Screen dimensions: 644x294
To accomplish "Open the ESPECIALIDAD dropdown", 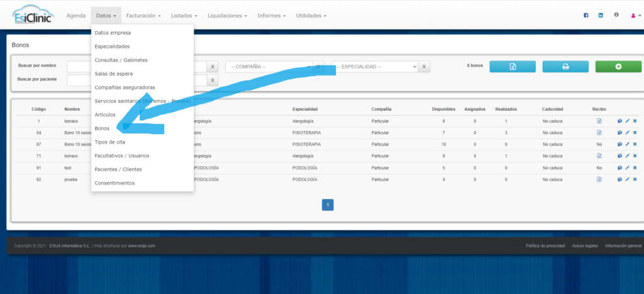I will [375, 67].
